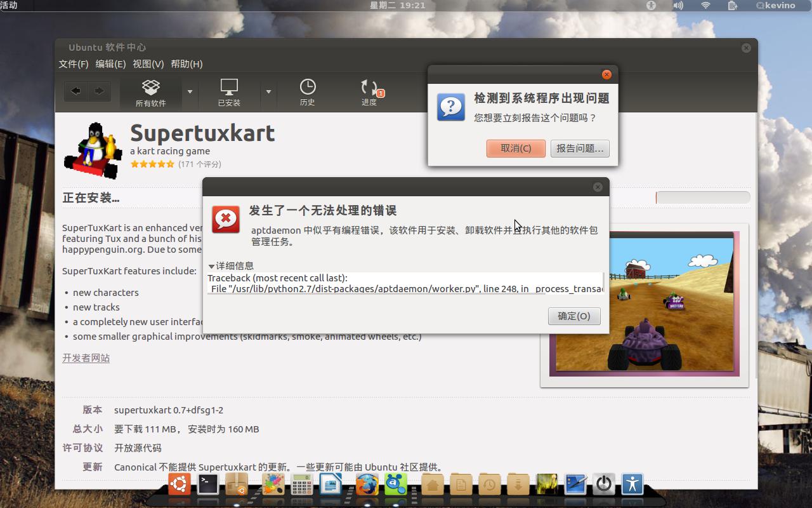Click the 检测到系统程序出现问题 heading
Viewport: 812px width, 508px height.
coord(542,98)
